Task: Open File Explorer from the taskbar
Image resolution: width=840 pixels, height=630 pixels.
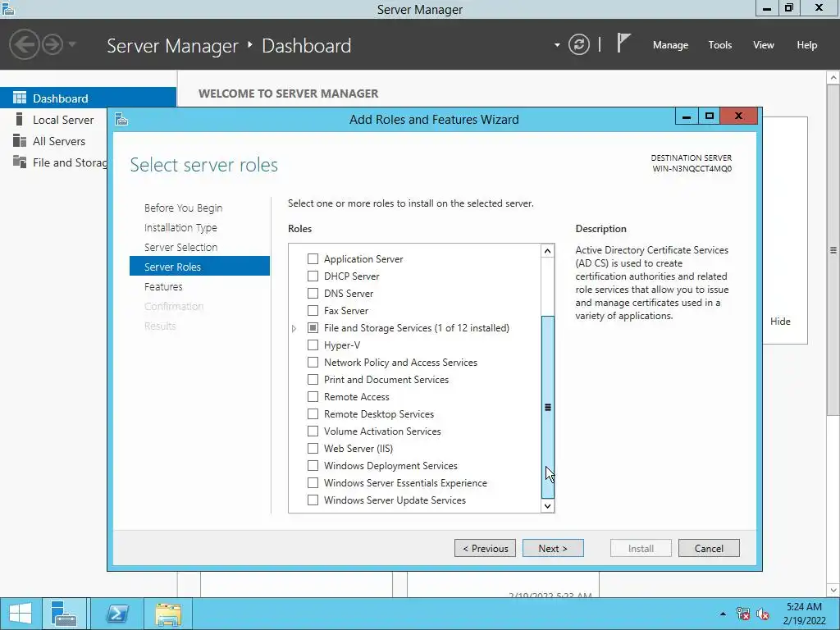Action: click(168, 614)
